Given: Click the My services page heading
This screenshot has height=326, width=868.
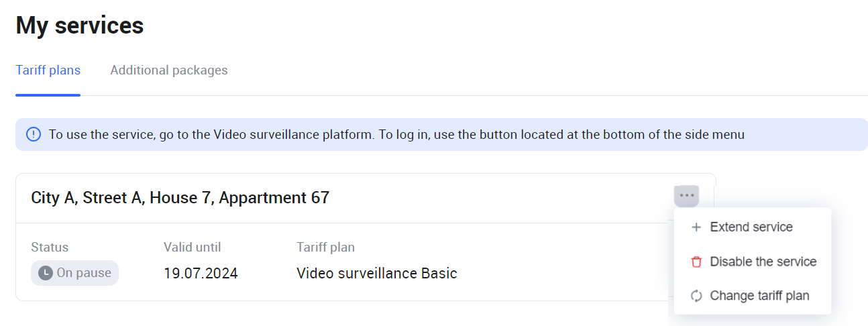Looking at the screenshot, I should pos(80,25).
